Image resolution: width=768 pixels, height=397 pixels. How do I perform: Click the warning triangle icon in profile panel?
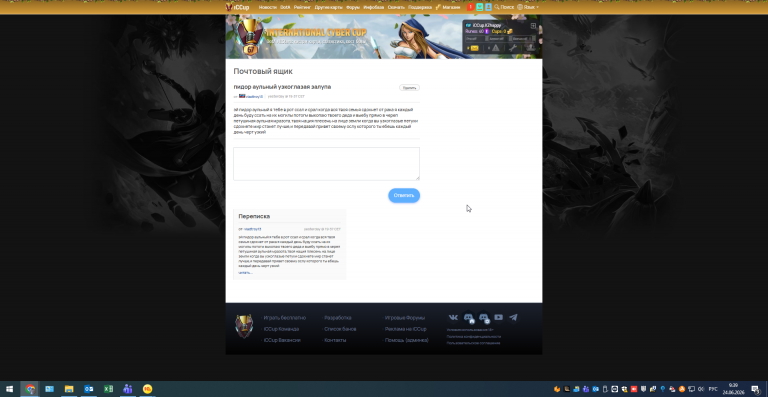tap(496, 48)
